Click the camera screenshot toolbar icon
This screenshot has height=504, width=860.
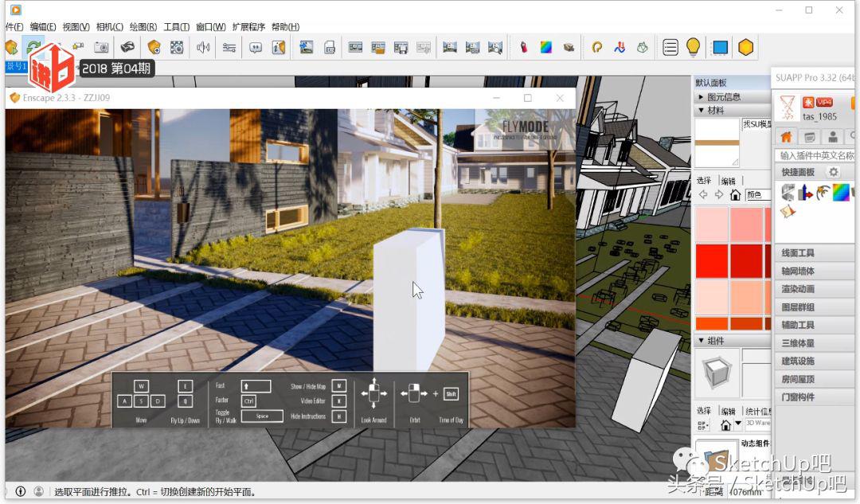tap(101, 47)
